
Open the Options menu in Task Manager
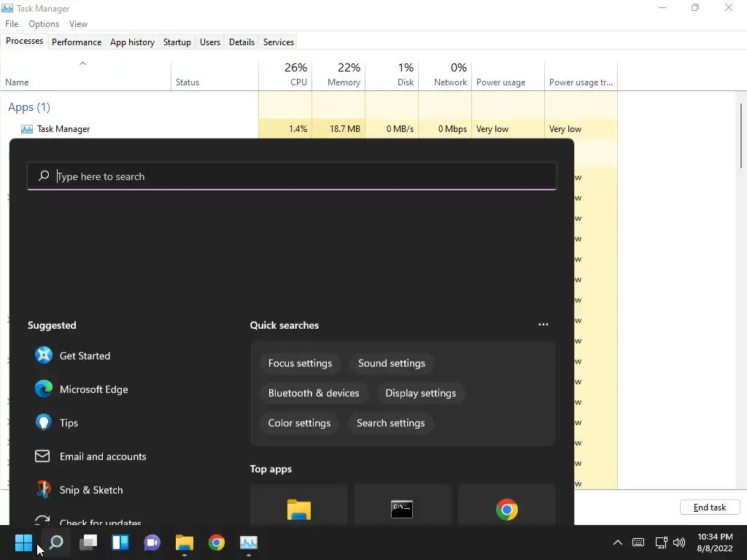point(44,24)
